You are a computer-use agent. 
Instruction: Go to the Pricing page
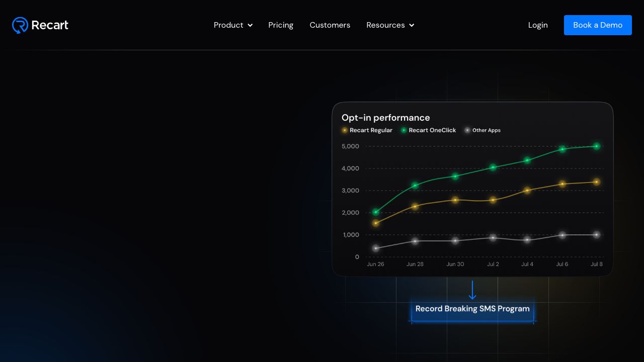coord(281,25)
